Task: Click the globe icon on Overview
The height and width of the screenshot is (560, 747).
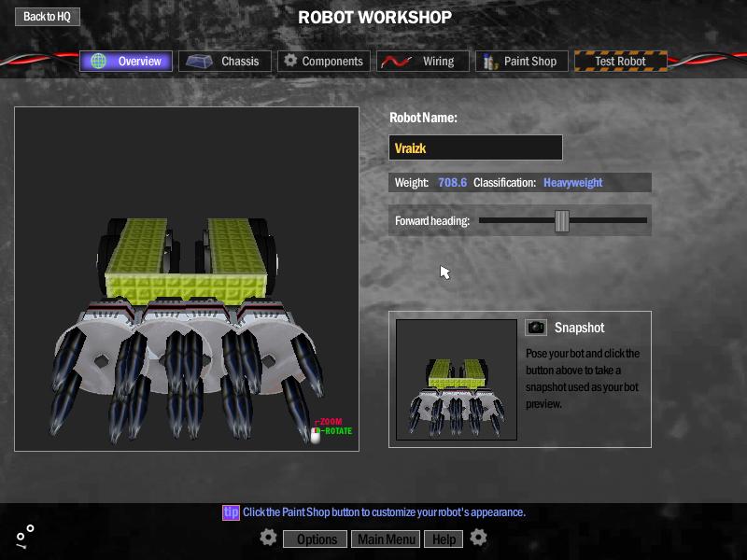Action: (x=99, y=61)
